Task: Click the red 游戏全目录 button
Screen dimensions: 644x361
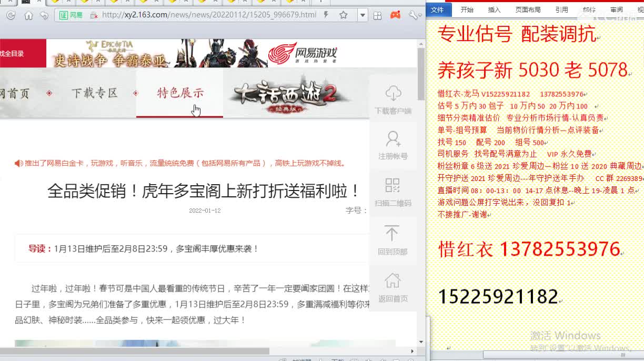Action: tap(23, 53)
